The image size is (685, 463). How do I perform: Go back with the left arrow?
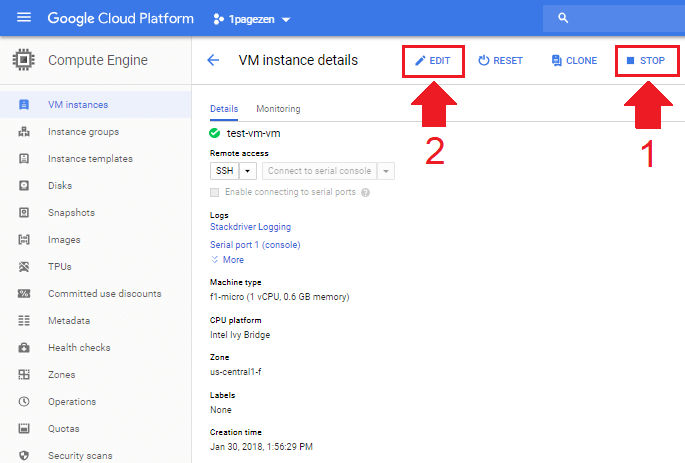click(213, 60)
